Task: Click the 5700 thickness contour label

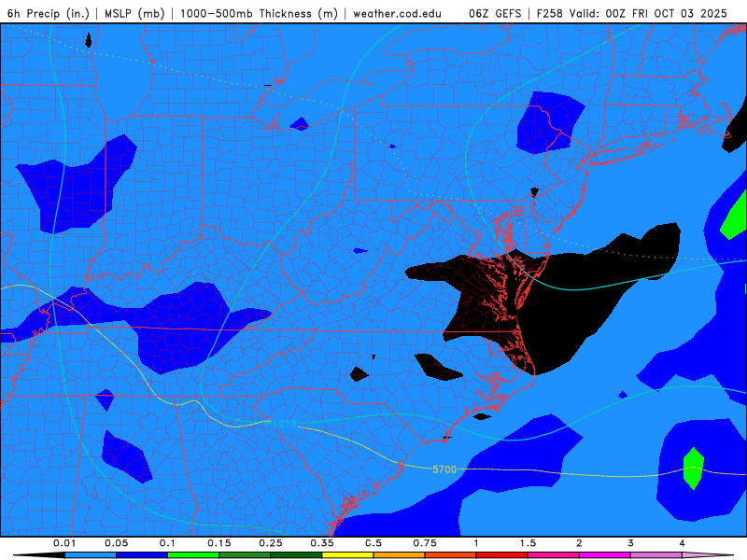Action: (444, 469)
